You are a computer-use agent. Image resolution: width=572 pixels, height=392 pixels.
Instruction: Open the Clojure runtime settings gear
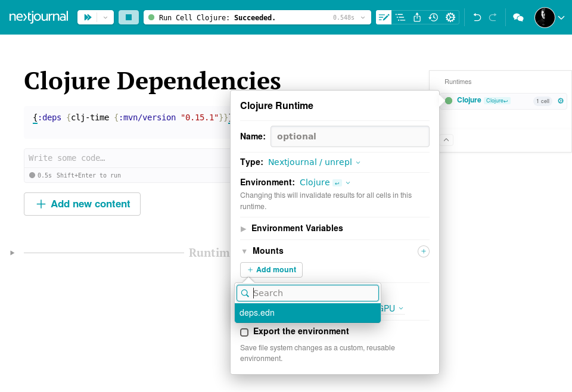coord(561,101)
